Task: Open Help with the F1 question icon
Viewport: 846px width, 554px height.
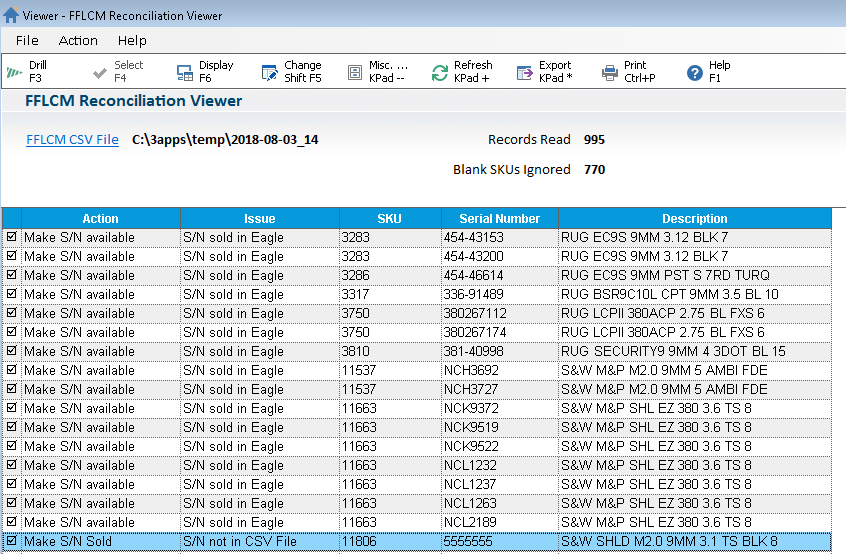Action: (695, 72)
